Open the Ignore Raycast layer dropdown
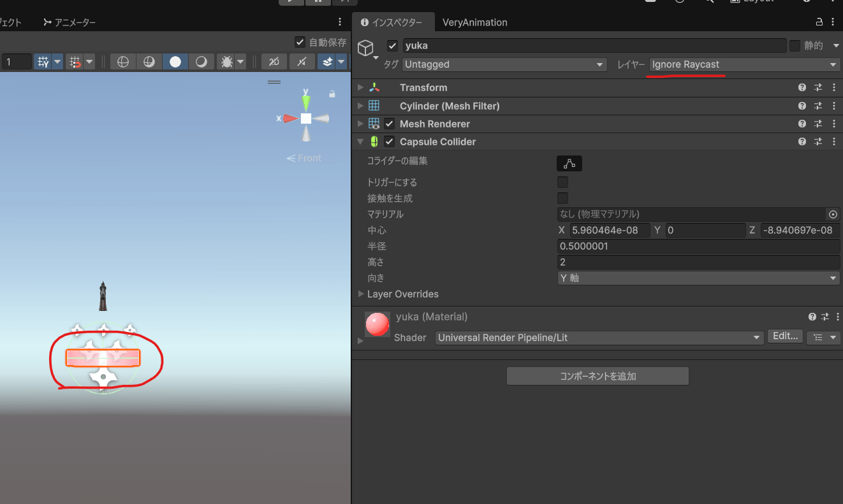Image resolution: width=843 pixels, height=504 pixels. [744, 64]
